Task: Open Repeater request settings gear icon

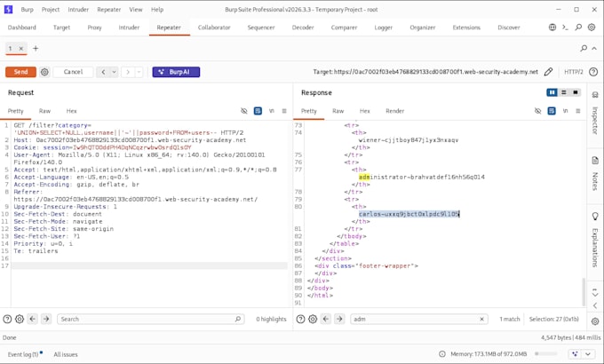Action: [44, 72]
